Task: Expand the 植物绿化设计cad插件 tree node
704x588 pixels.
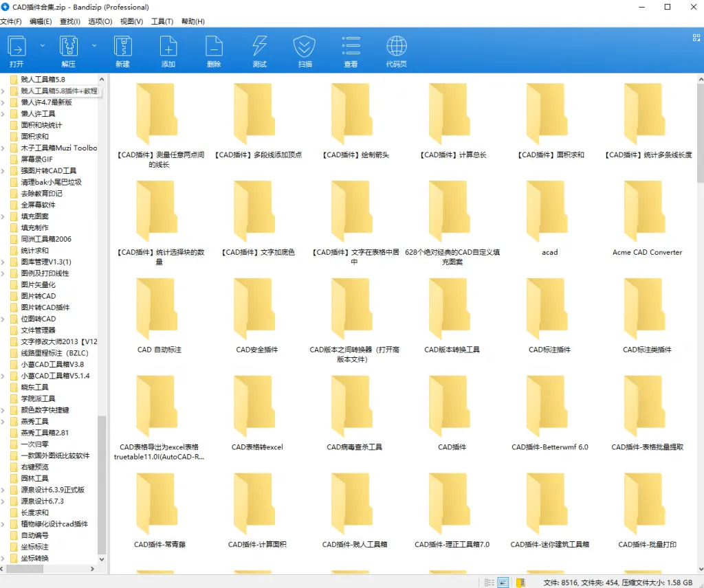Action: pos(3,524)
